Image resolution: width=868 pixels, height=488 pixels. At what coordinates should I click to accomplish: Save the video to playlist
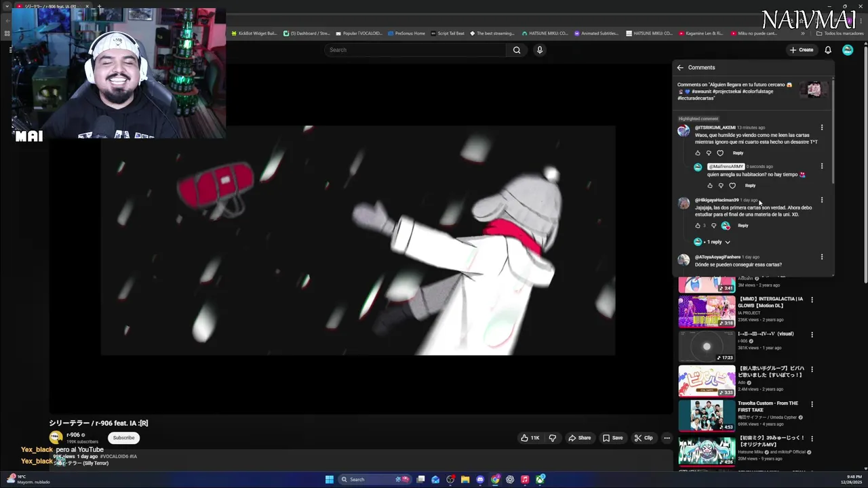pos(612,438)
